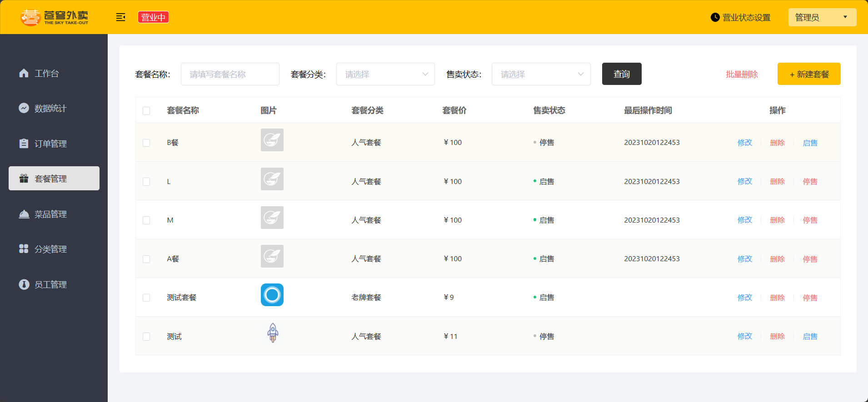Click the 新建套餐 button
The image size is (868, 402).
808,74
